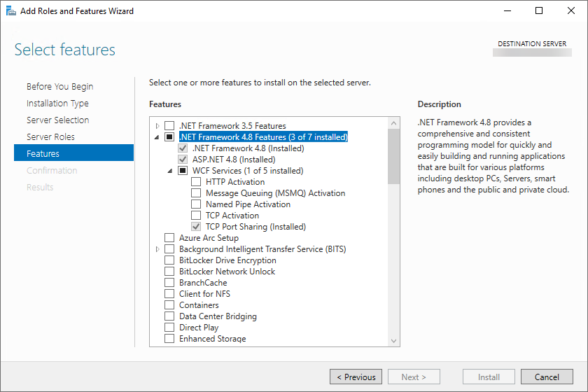Viewport: 588px width, 392px height.
Task: Select "HTTP Activation" row text
Action: (x=235, y=182)
